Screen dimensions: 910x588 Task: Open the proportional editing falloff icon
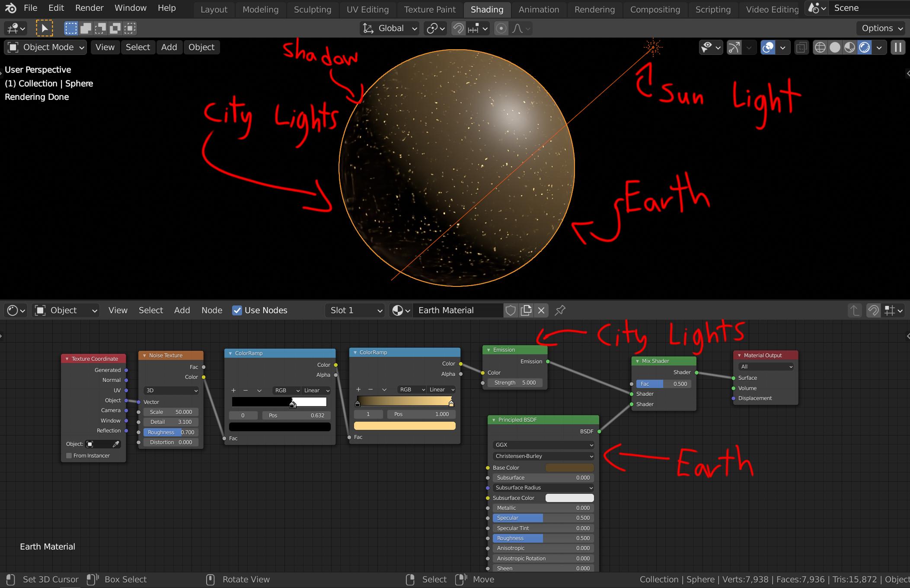tap(518, 29)
